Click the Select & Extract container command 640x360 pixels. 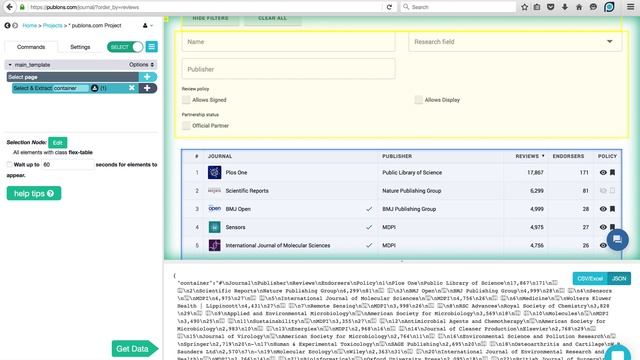coord(76,88)
